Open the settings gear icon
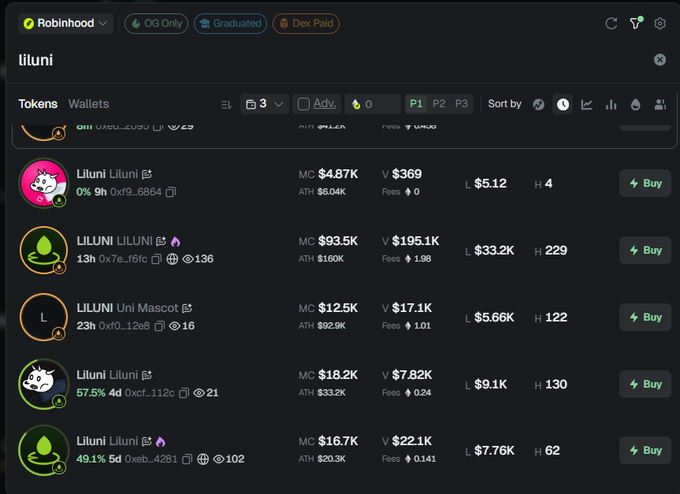 (x=660, y=23)
